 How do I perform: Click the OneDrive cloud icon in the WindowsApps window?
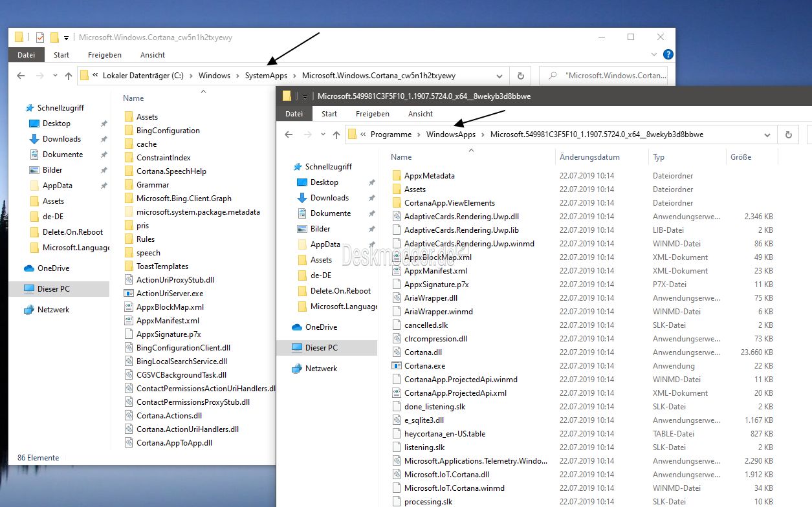tap(297, 327)
